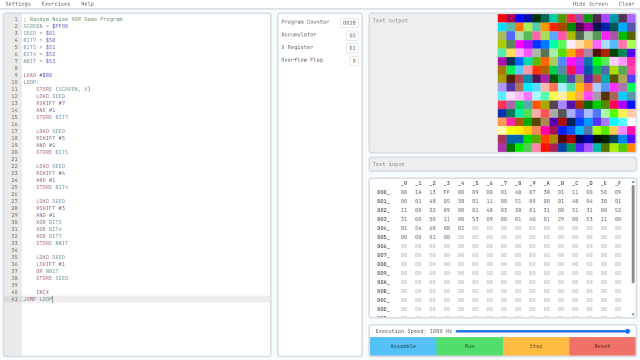This screenshot has height=360, width=640.
Task: Click the STORE BIT4 instruction
Action: tap(52, 187)
